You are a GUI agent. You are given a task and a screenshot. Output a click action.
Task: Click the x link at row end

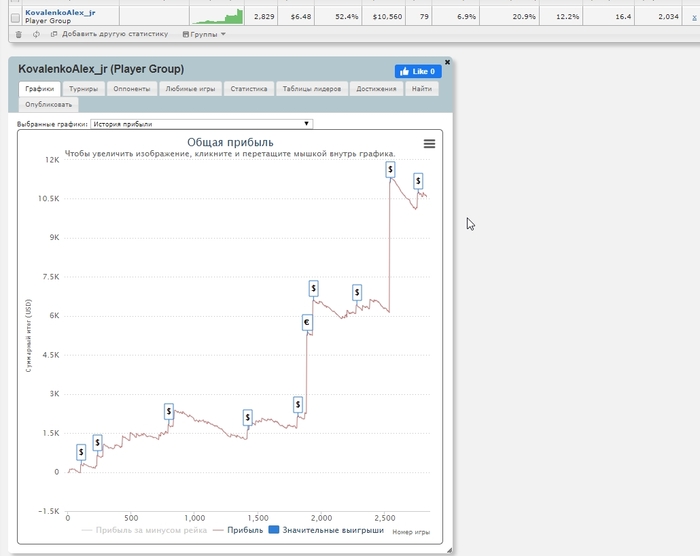click(x=694, y=17)
